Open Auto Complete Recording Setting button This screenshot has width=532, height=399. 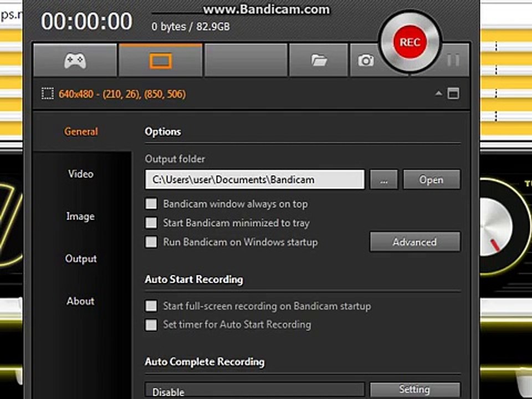coord(415,390)
